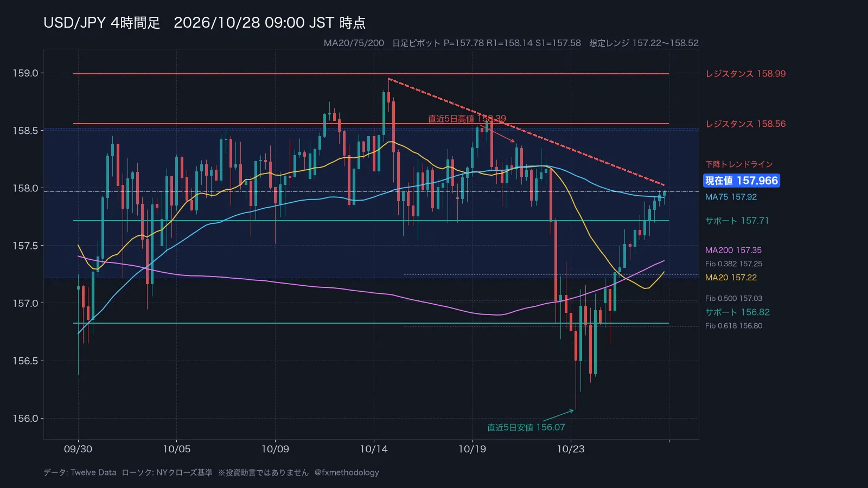Click the サポート 156.82 label

[737, 312]
